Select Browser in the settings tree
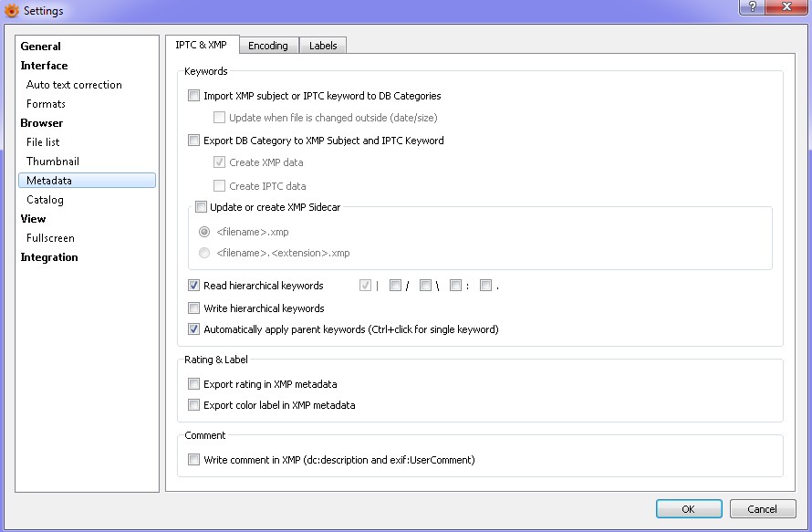This screenshot has height=532, width=812. click(x=41, y=123)
